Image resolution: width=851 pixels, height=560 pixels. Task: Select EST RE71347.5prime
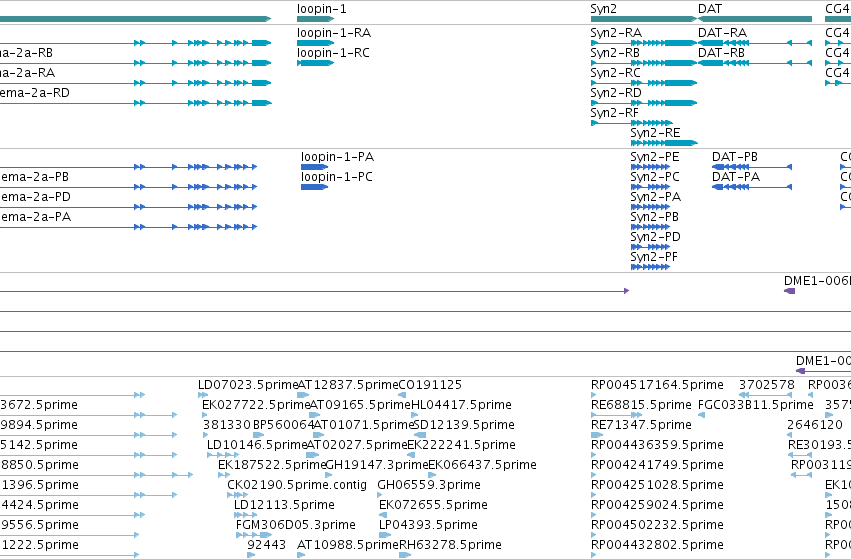(641, 425)
